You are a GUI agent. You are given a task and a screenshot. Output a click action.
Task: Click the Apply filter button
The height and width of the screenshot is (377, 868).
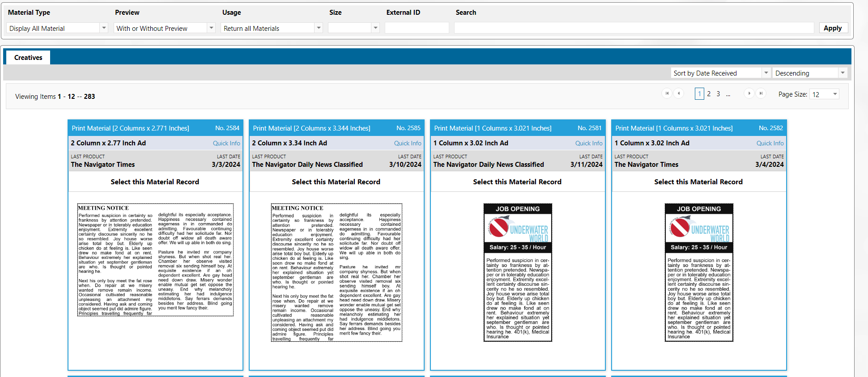(x=832, y=28)
